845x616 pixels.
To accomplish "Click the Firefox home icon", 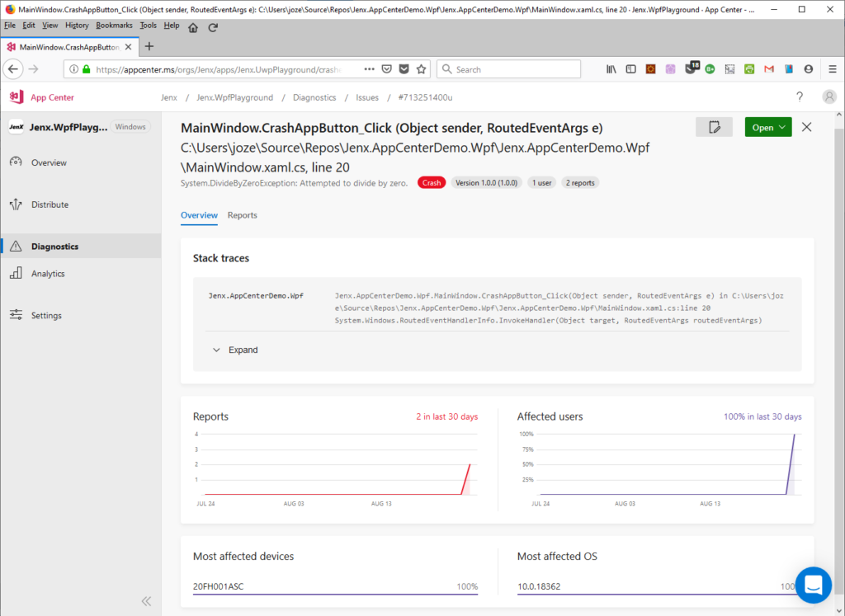I will point(193,27).
